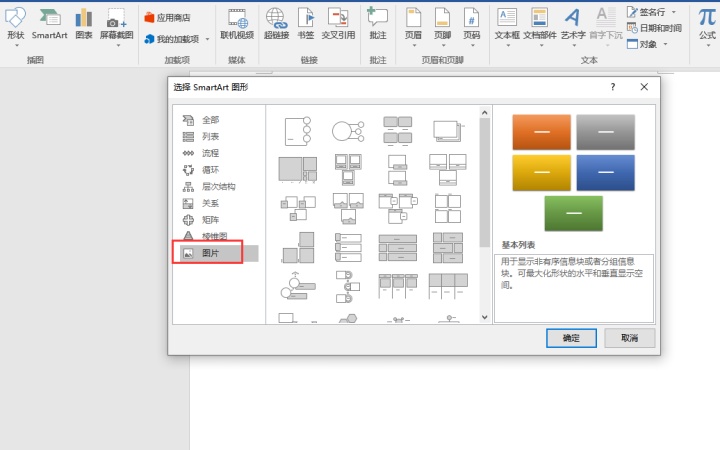Open the Header (页眉) menu
Viewport: 720px width, 450px height.
click(x=413, y=25)
